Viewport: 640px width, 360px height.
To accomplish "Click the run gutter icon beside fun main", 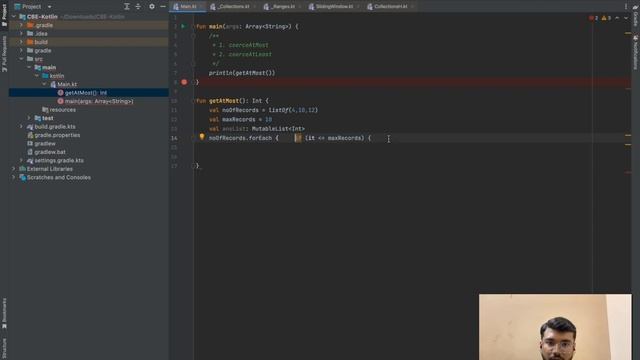I will point(183,27).
